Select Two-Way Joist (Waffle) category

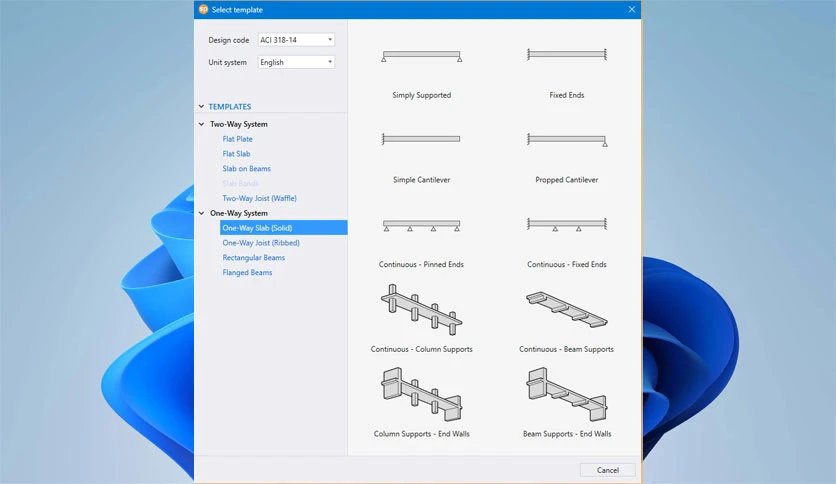(x=259, y=198)
